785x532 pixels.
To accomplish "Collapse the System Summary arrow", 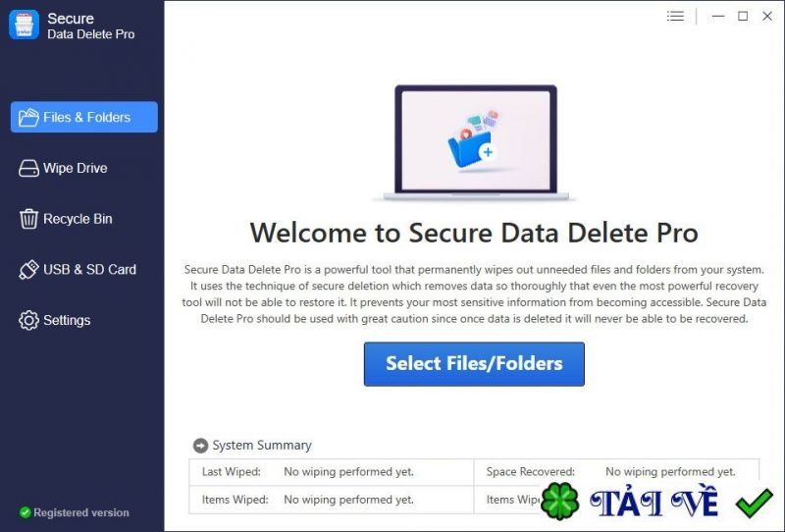I will (x=200, y=446).
